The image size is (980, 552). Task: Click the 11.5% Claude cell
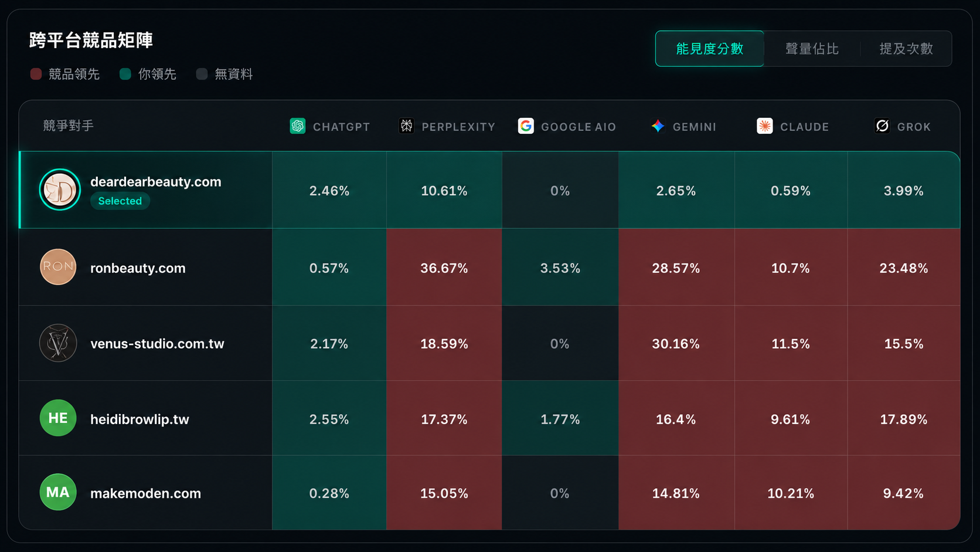(791, 343)
